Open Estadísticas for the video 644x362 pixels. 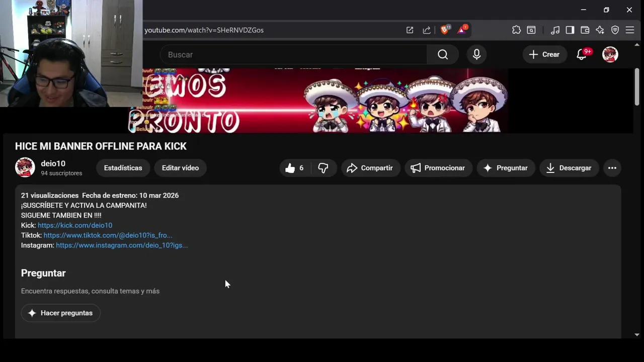click(123, 168)
